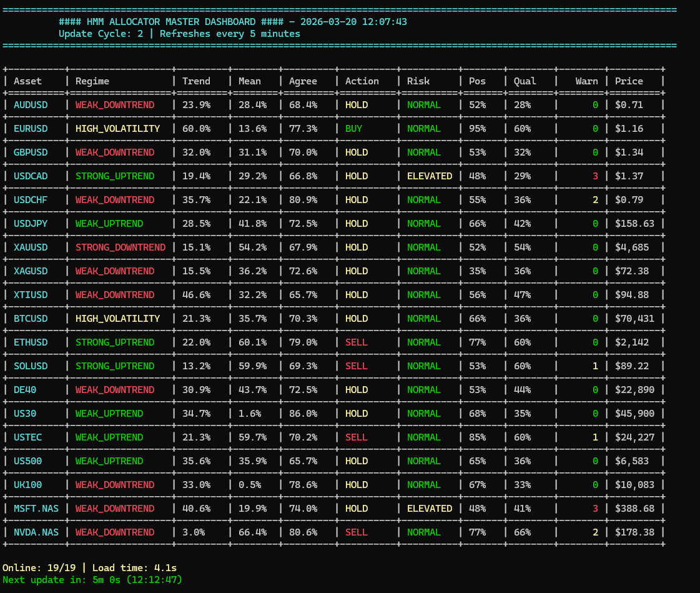Image resolution: width=700 pixels, height=593 pixels.
Task: Click the 46.6% trend value for XTIUSD
Action: click(x=197, y=295)
